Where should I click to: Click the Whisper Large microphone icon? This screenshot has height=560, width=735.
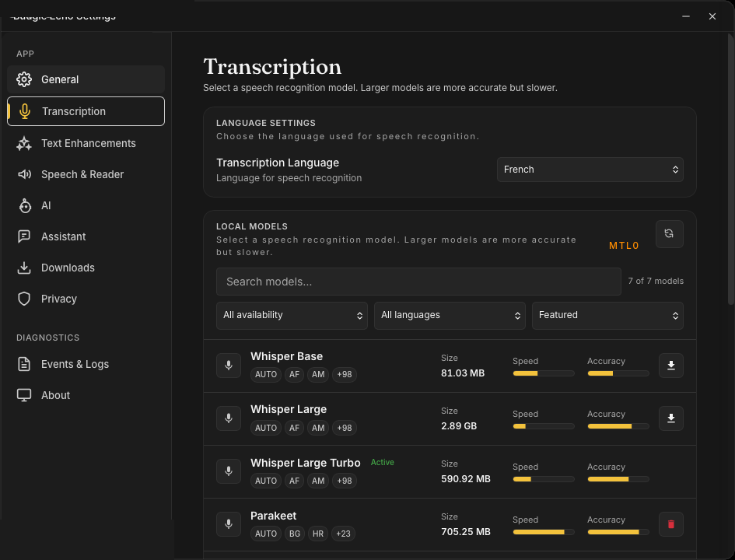[x=229, y=418]
